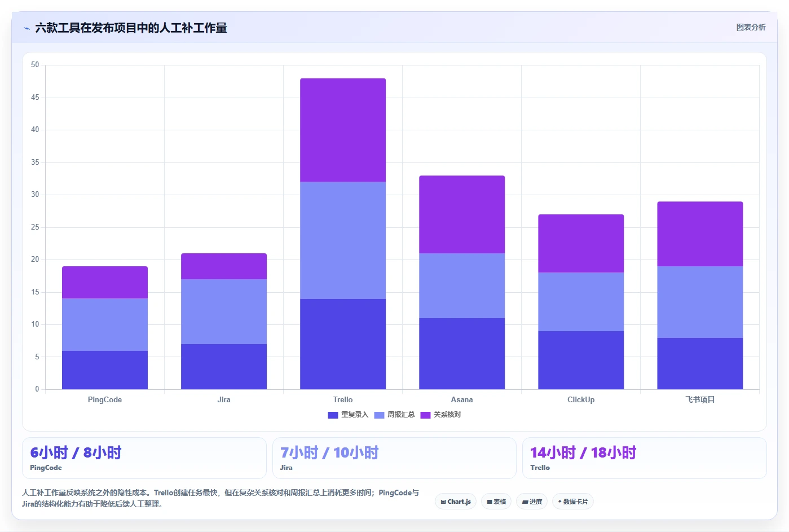Click the 表格 tag chip
Viewport: 789px width, 532px height.
click(496, 502)
